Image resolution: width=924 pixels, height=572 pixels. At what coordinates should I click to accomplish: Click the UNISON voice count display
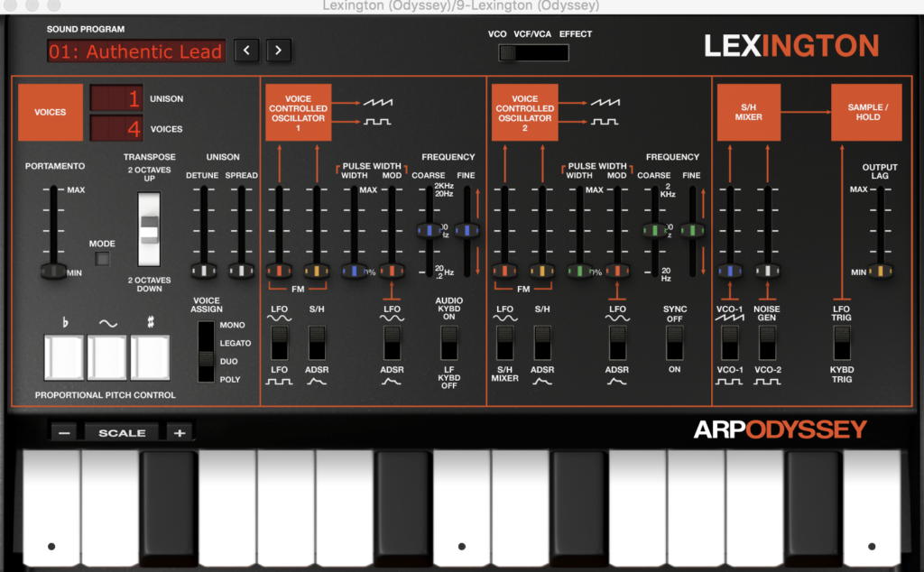116,98
